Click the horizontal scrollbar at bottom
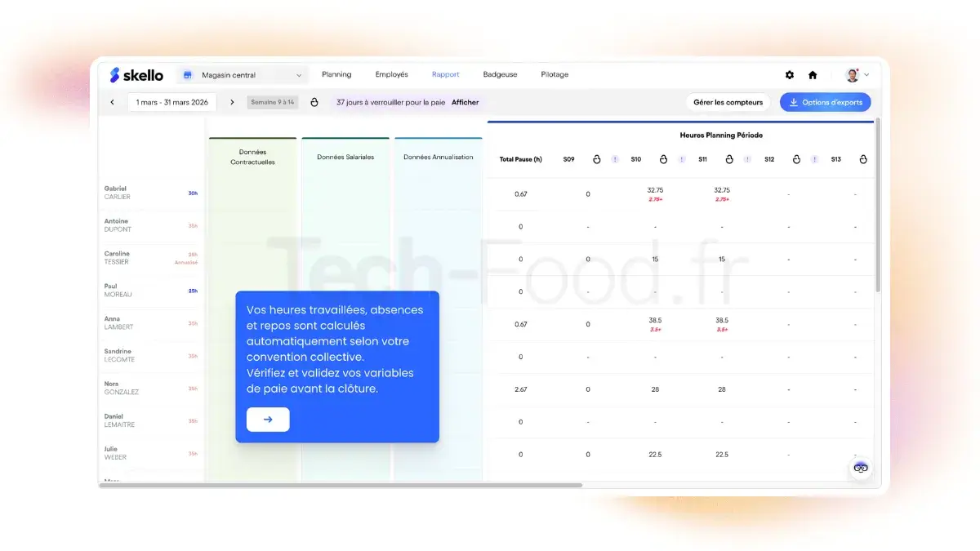Viewport: 980px width, 551px height. click(x=341, y=485)
